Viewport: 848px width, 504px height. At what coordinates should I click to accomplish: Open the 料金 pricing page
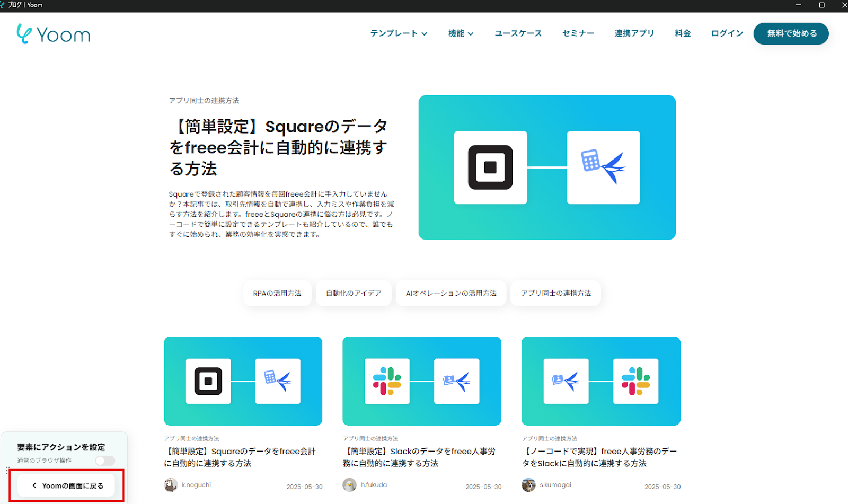(x=683, y=33)
